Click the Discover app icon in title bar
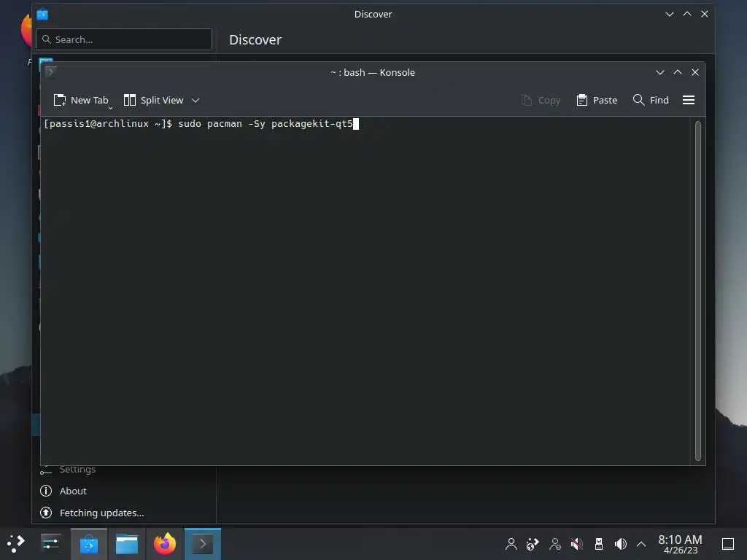This screenshot has height=560, width=747. pos(42,15)
